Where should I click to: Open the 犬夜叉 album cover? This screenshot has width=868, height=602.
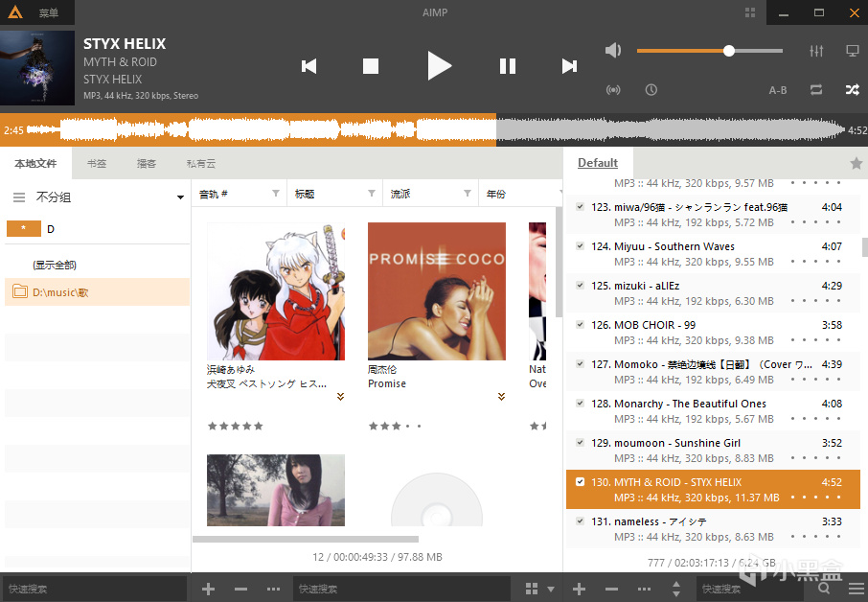[x=276, y=291]
